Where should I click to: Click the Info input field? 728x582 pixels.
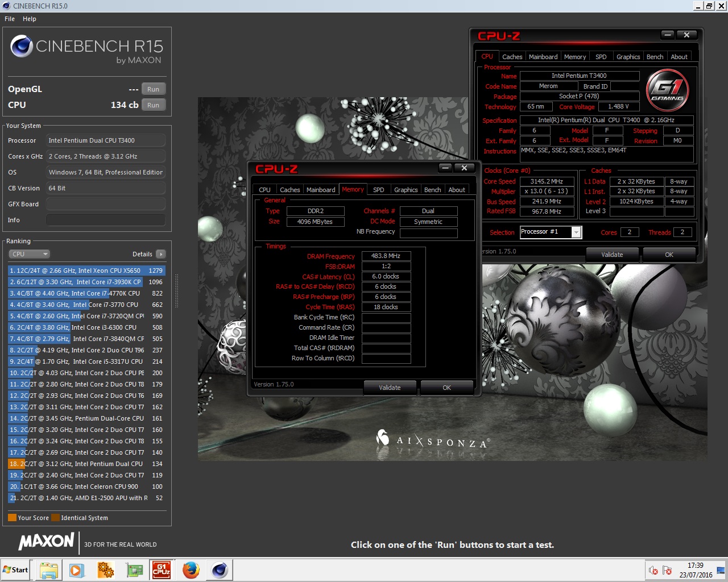pos(106,220)
